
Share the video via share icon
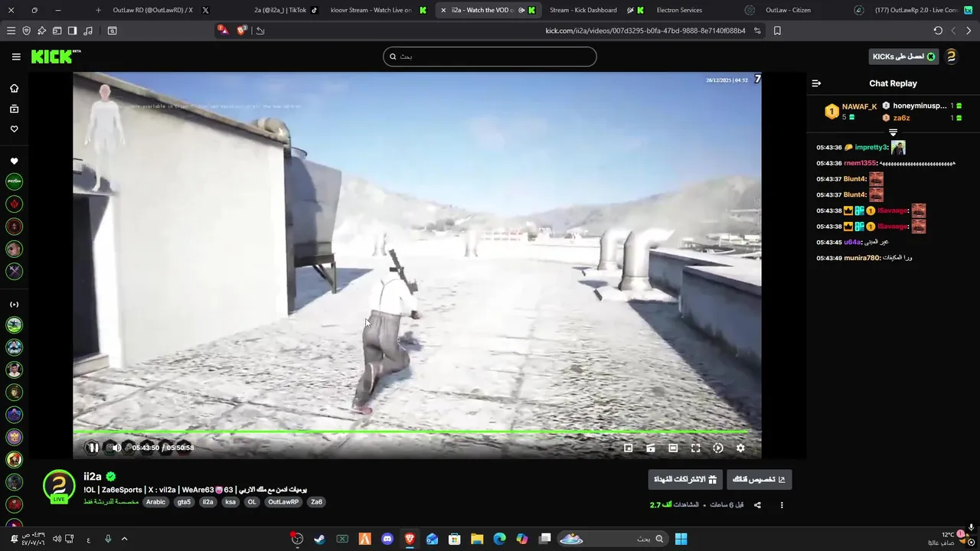tap(757, 505)
